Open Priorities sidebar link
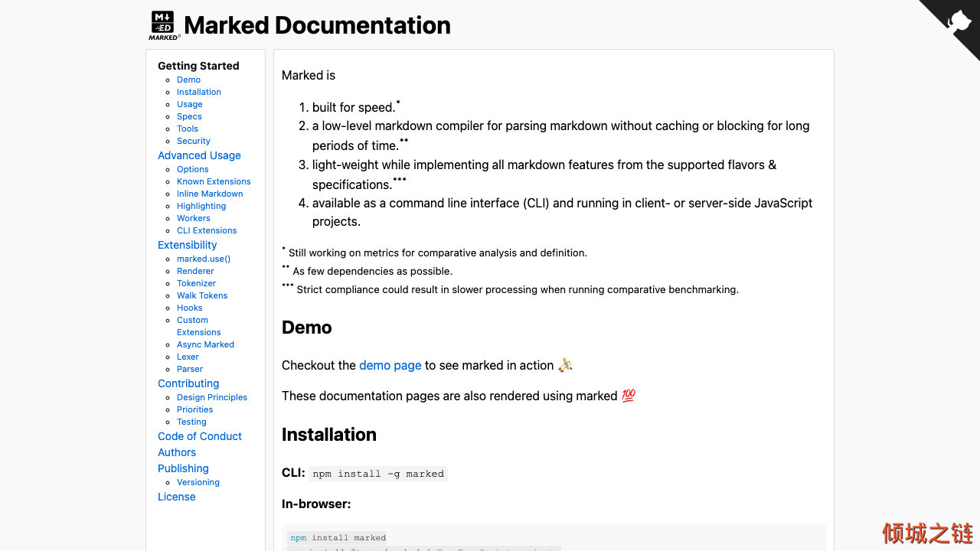Viewport: 980px width, 551px height. click(x=195, y=409)
